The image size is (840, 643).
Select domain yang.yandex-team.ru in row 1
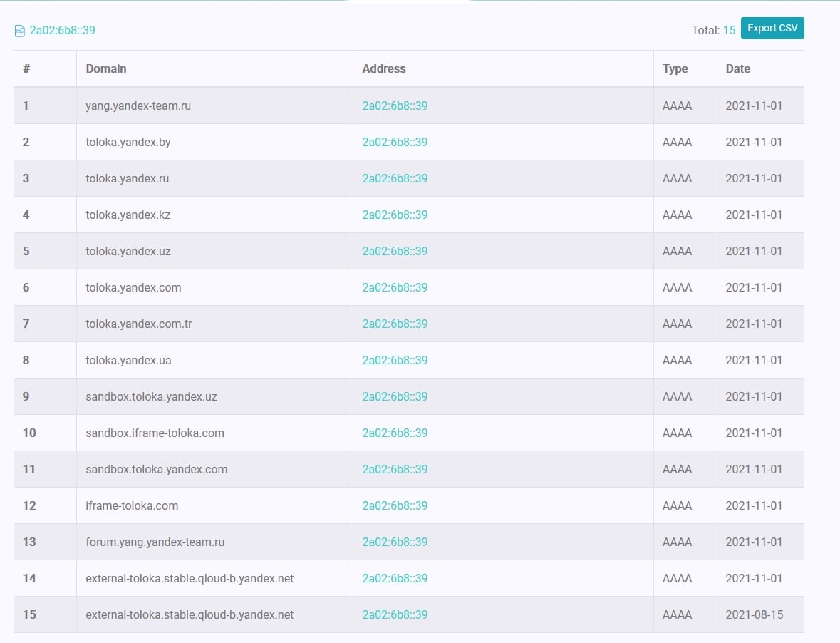tap(138, 106)
